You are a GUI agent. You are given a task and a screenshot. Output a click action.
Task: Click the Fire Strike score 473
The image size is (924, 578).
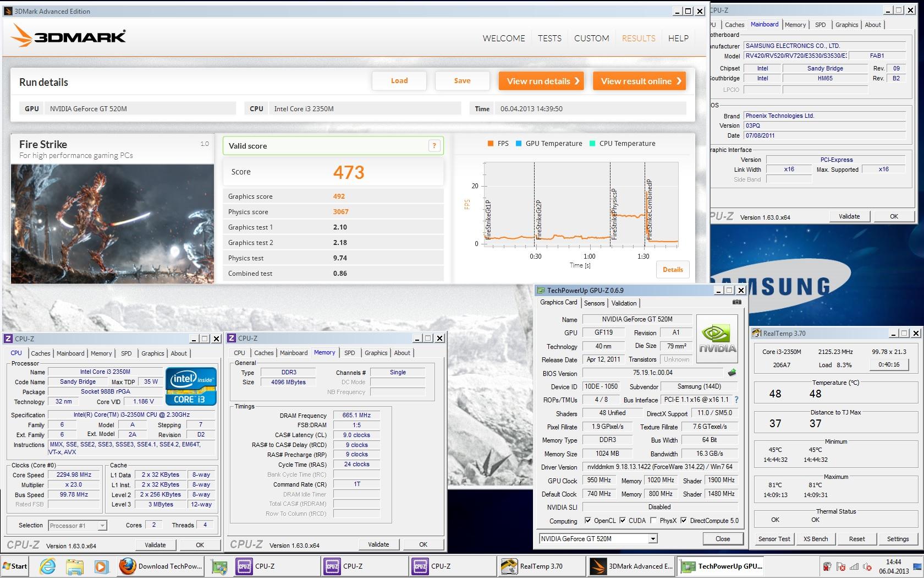(x=349, y=172)
